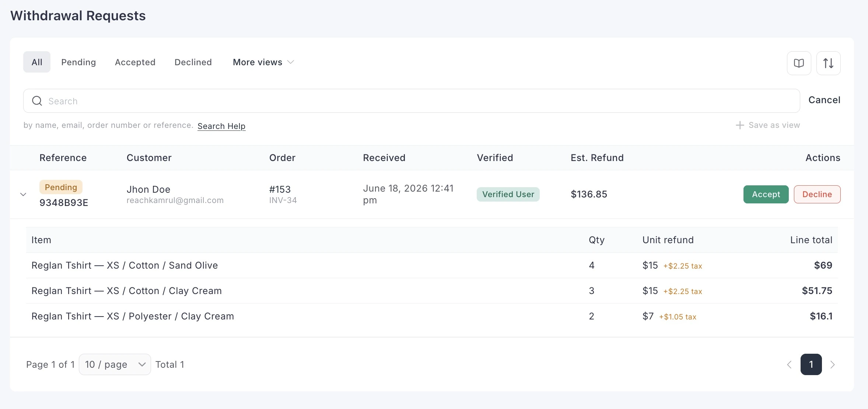Click the Page 1 of 1 label
This screenshot has width=868, height=409.
tap(50, 364)
